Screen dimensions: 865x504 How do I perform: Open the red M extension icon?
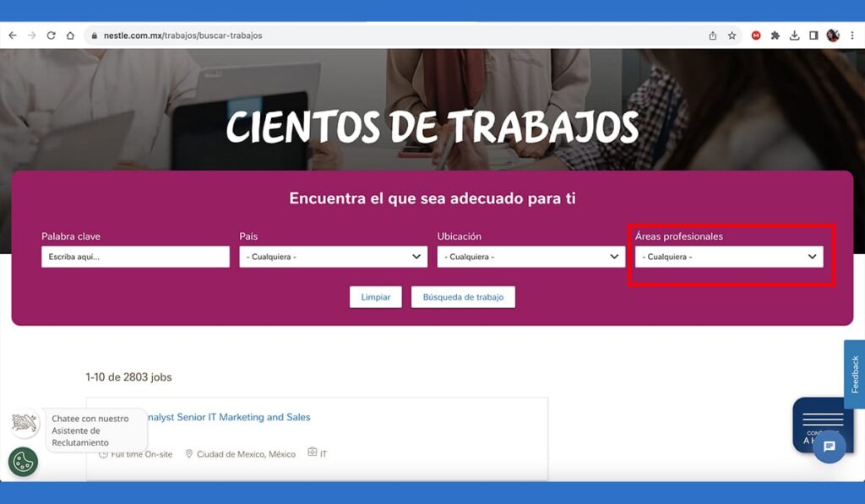(x=756, y=35)
